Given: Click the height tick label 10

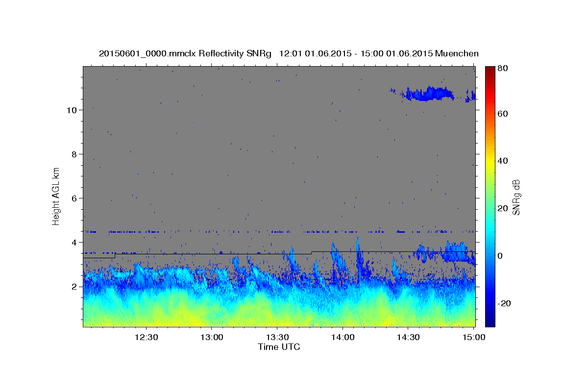Looking at the screenshot, I should [x=71, y=110].
